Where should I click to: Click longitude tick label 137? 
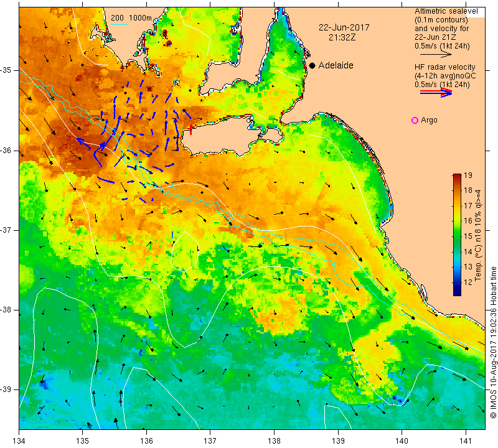point(210,441)
